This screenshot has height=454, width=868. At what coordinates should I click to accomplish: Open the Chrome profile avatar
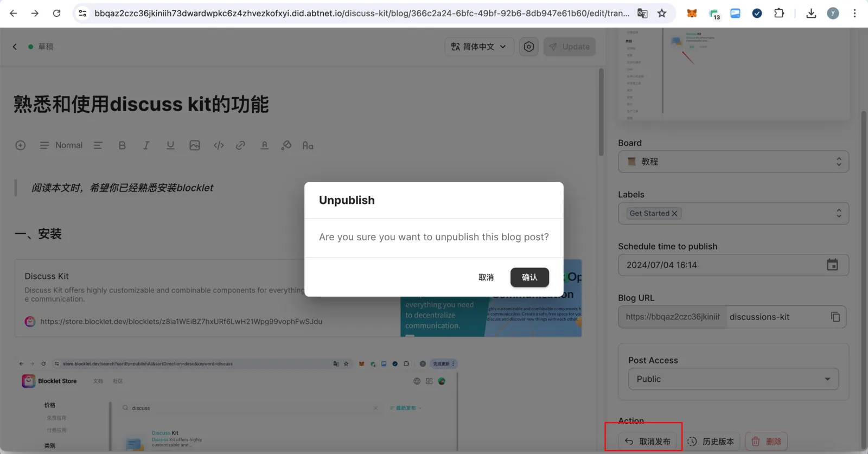click(833, 13)
